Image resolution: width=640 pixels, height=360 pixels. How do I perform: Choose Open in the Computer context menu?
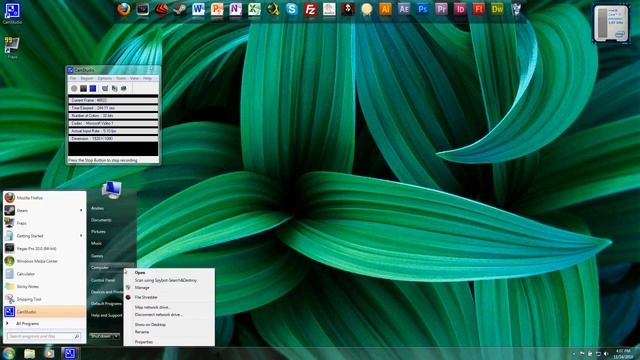pyautogui.click(x=169, y=272)
